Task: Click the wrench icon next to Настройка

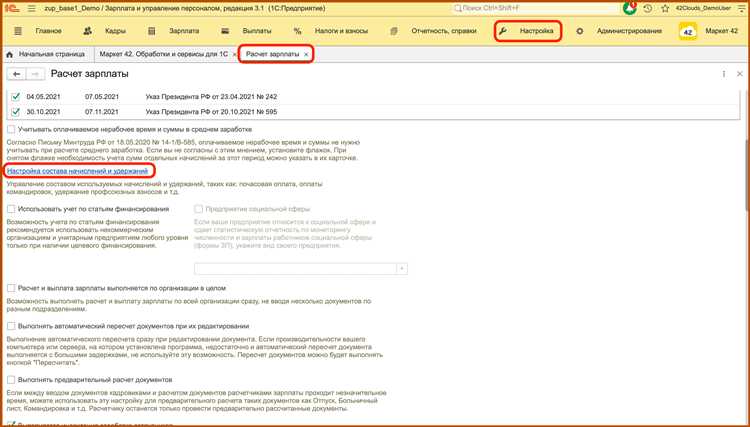Action: click(x=504, y=32)
